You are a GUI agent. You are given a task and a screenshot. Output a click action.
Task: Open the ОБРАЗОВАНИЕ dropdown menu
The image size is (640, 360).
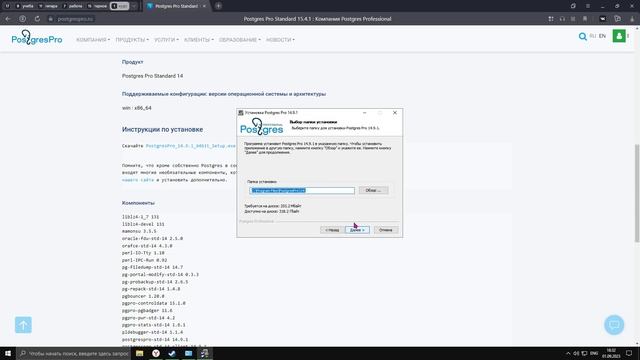tap(240, 40)
